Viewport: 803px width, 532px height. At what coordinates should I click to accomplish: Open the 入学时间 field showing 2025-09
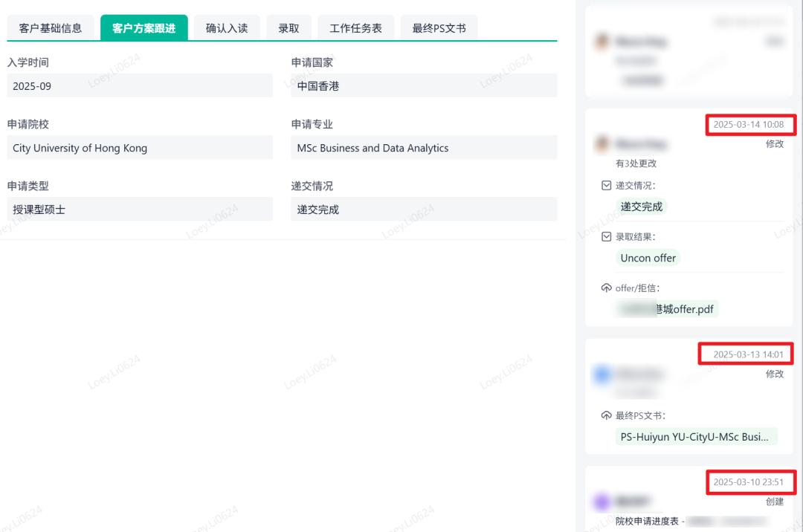(140, 86)
